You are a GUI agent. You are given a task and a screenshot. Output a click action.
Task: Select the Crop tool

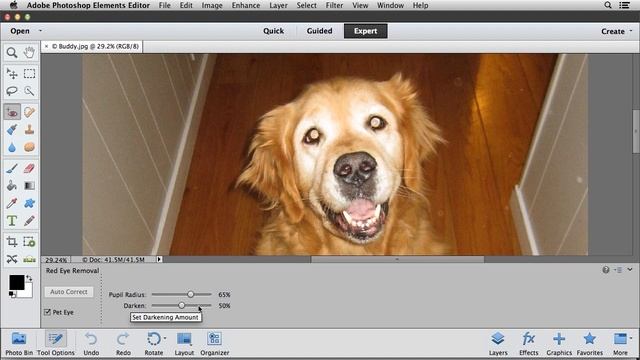pyautogui.click(x=12, y=242)
